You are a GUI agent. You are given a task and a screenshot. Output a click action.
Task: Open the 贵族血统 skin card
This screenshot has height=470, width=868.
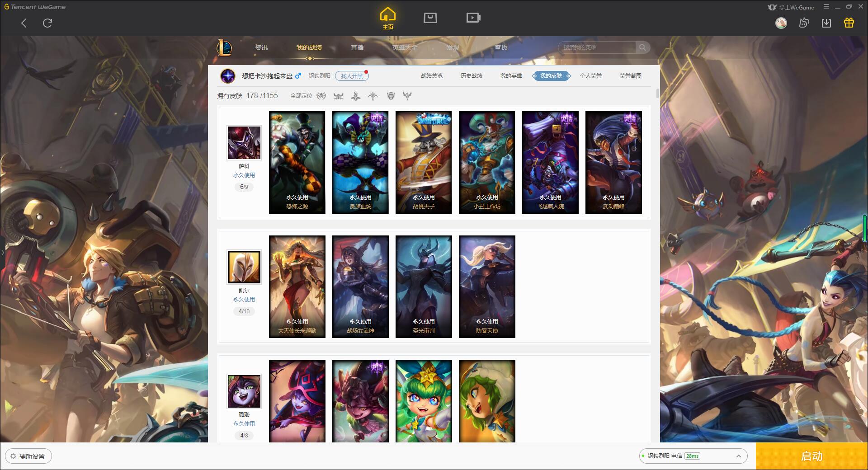(x=360, y=163)
